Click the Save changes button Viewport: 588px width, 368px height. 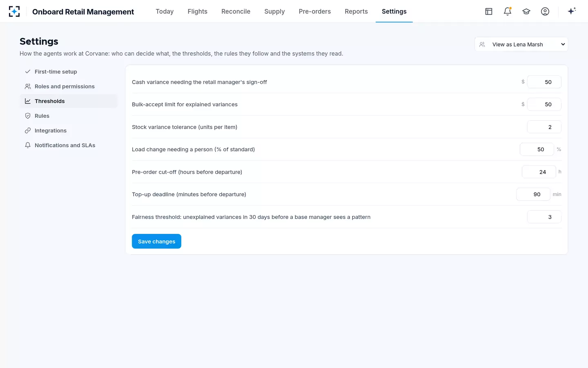156,241
